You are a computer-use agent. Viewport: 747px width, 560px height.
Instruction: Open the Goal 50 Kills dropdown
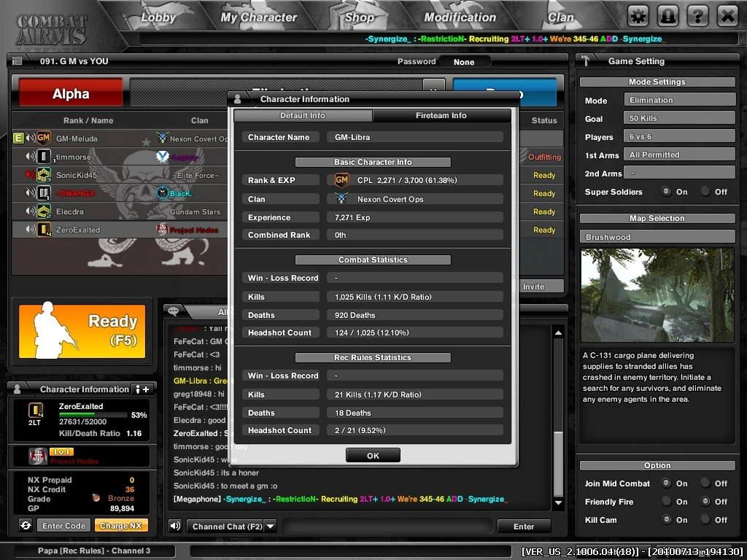pyautogui.click(x=680, y=118)
